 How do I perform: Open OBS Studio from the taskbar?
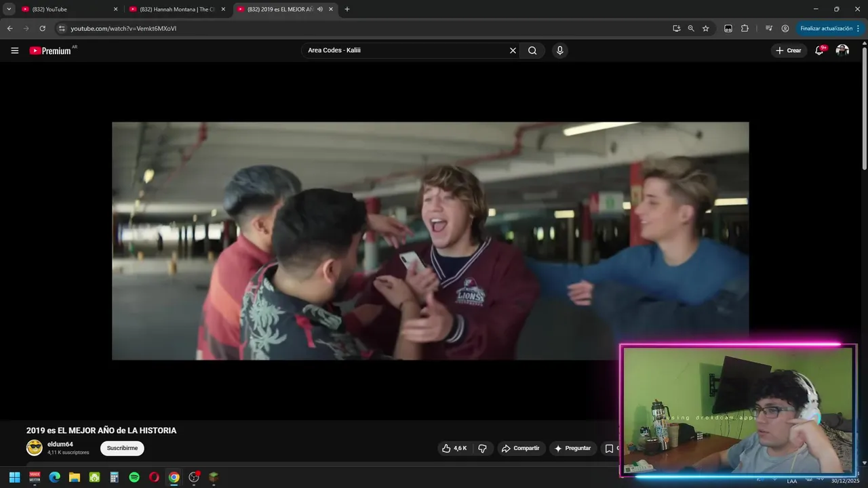[194, 477]
